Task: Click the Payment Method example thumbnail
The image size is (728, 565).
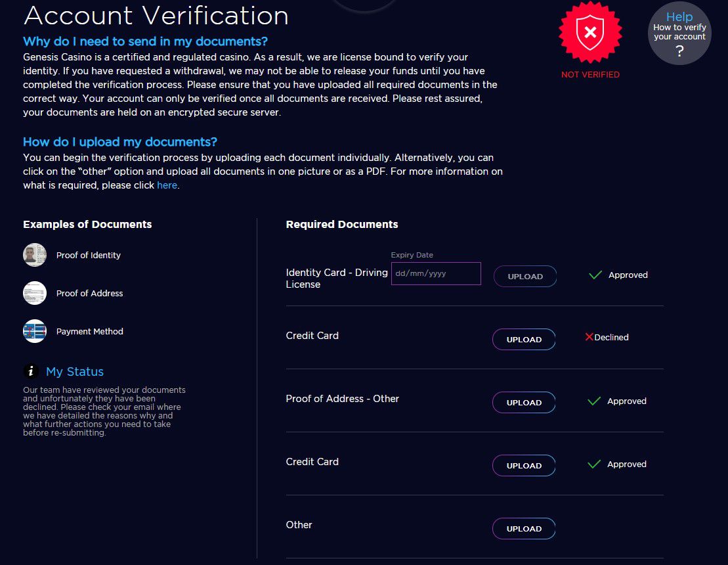Action: [x=35, y=331]
